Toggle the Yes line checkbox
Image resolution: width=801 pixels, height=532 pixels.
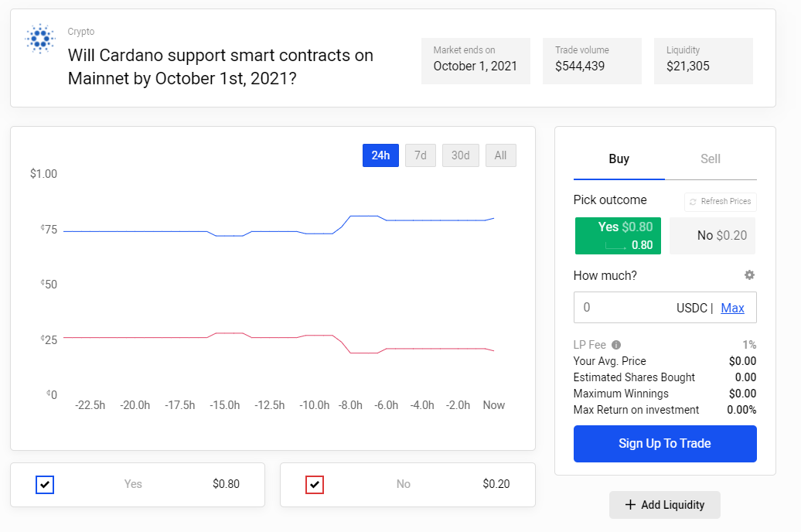click(45, 485)
